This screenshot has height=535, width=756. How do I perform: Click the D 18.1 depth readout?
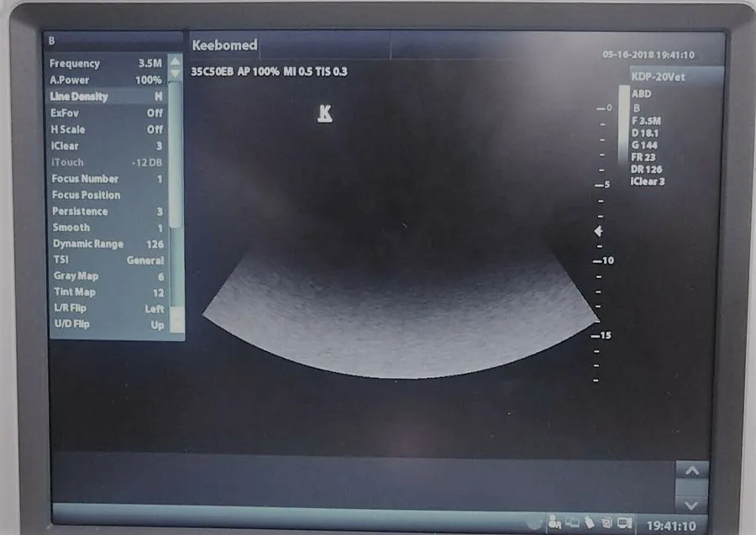pos(645,133)
